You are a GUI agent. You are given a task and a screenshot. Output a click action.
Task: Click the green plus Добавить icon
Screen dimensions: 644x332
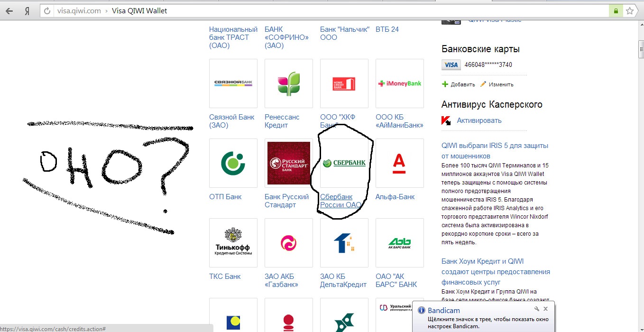pos(445,84)
